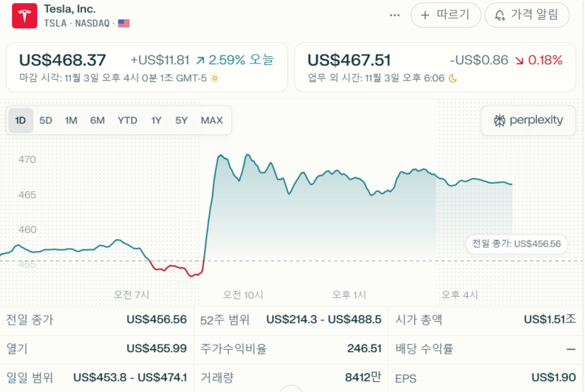
Task: Click the 전일 종가 US$456.56 chart label
Action: 516,244
